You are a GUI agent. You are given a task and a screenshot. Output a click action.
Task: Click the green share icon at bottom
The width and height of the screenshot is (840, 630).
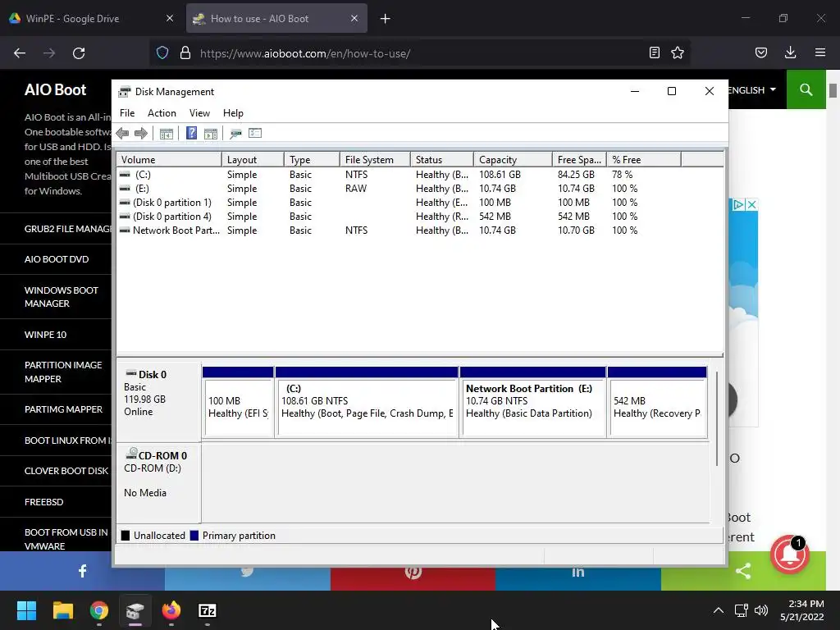[x=743, y=571]
